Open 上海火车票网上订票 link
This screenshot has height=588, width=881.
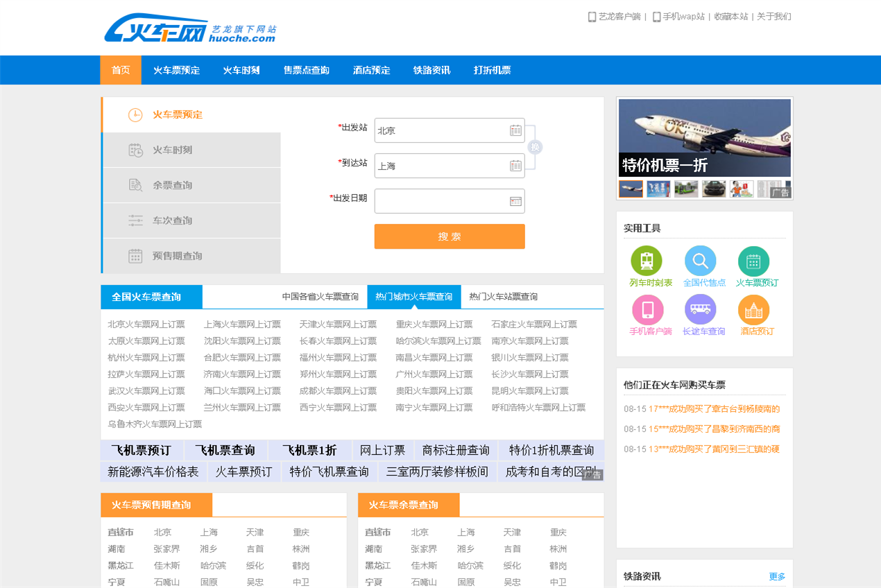click(242, 325)
